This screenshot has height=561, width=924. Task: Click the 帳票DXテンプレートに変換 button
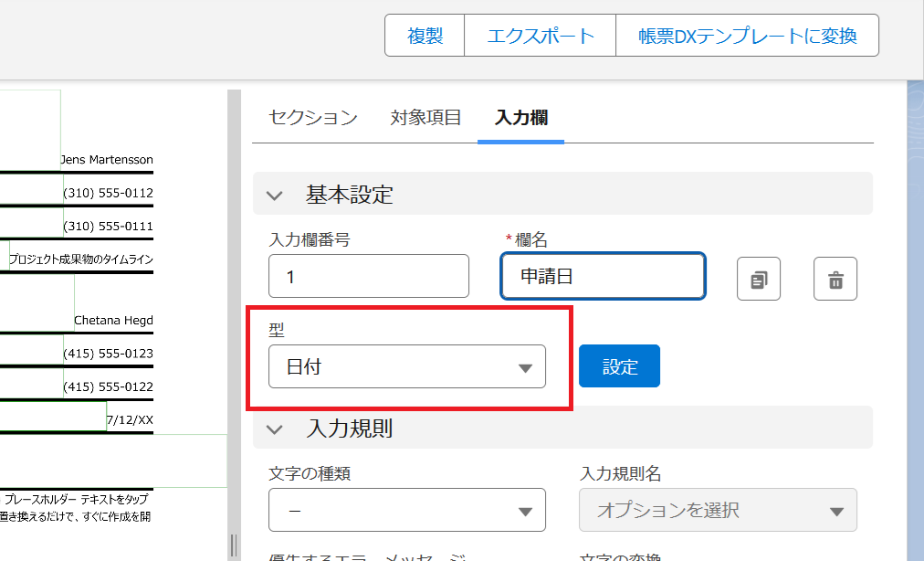[x=747, y=36]
